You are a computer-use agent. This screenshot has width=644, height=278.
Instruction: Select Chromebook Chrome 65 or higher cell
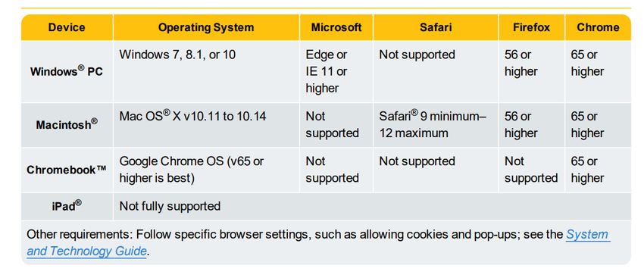coord(598,170)
